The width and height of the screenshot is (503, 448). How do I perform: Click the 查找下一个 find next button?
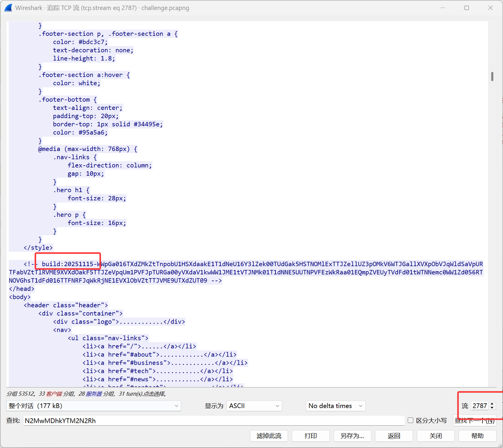click(x=474, y=421)
